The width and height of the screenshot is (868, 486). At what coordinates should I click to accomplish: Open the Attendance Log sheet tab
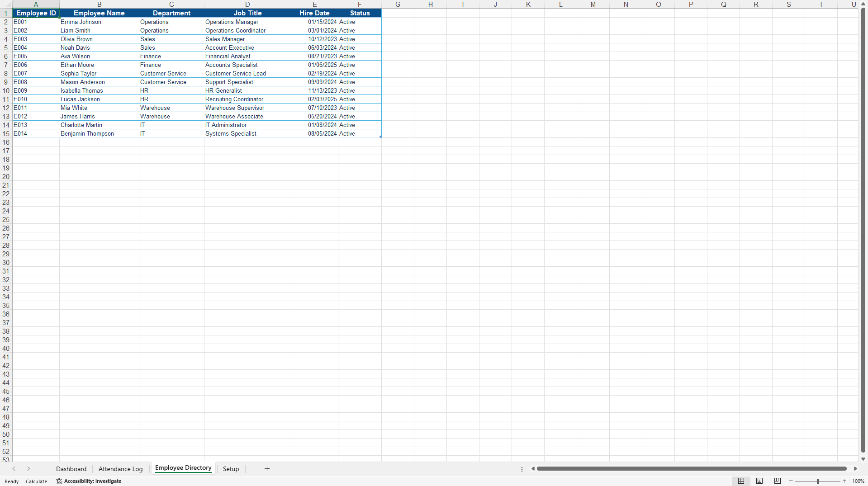(x=120, y=469)
